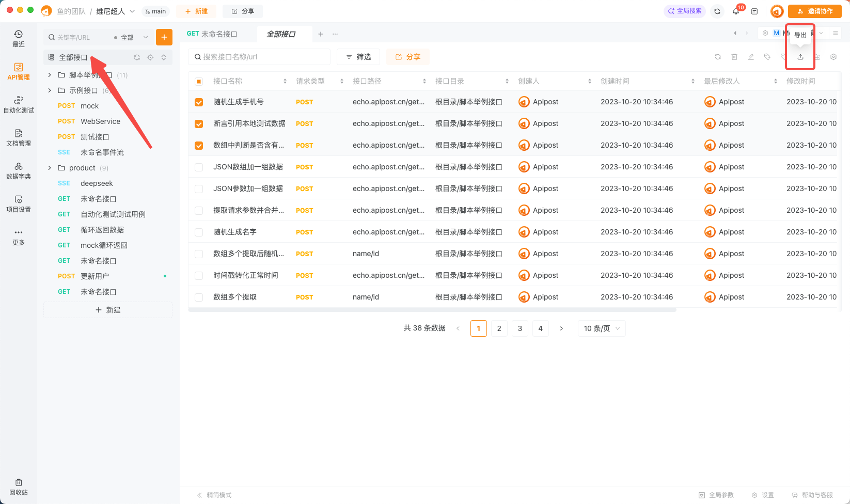Uncheck the 随机生成手机号 row
Screen dimensions: 850x504
click(x=199, y=102)
